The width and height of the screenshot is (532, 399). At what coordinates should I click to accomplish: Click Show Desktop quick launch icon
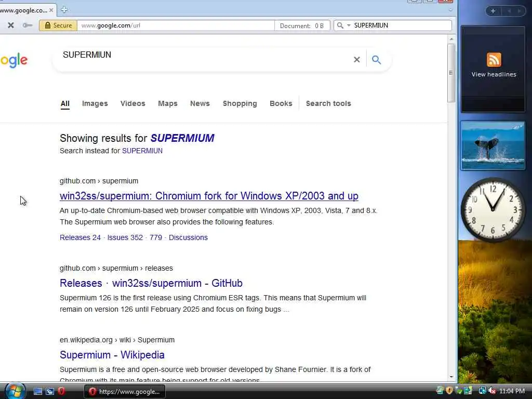(x=37, y=392)
